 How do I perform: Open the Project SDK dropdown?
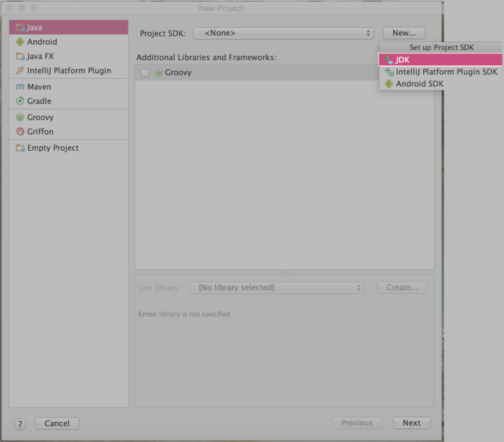(x=283, y=33)
